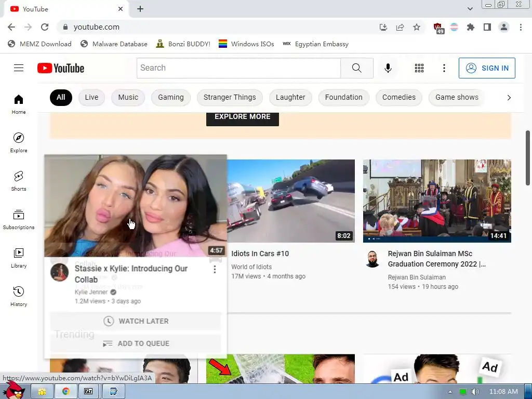This screenshot has height=399, width=532.
Task: Open Explore in the sidebar
Action: pyautogui.click(x=19, y=142)
